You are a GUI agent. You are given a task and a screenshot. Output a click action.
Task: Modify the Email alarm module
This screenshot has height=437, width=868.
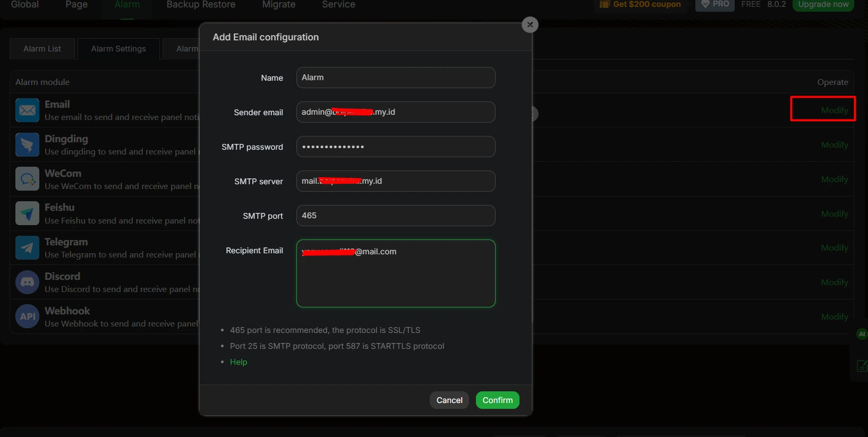pyautogui.click(x=835, y=110)
